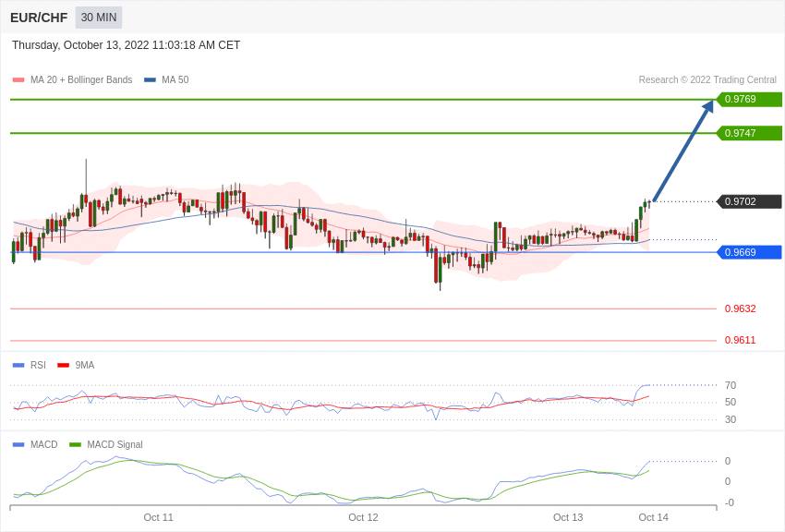The height and width of the screenshot is (532, 785).
Task: Select the 0.9702 current price label
Action: pos(749,201)
